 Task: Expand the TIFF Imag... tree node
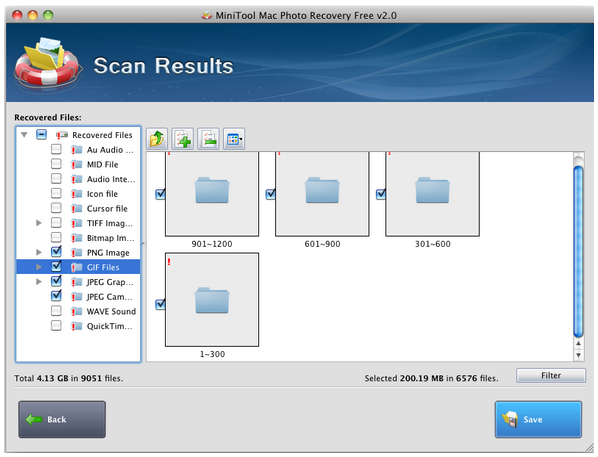click(x=39, y=223)
